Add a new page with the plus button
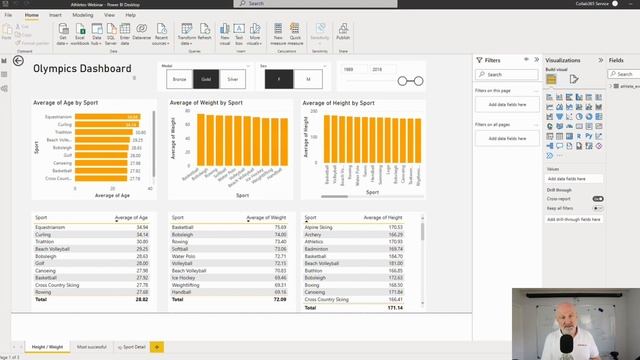The width and height of the screenshot is (640, 360). pos(157,347)
